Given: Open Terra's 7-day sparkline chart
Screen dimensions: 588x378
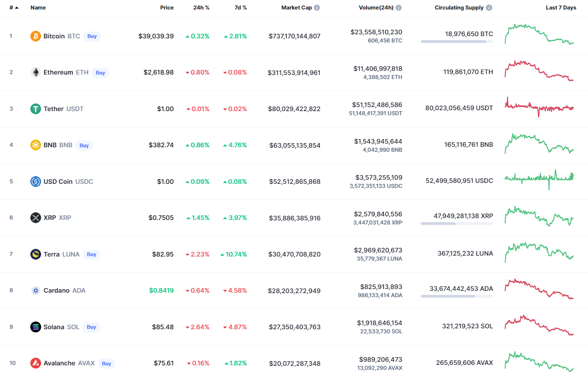Looking at the screenshot, I should click(x=539, y=252).
